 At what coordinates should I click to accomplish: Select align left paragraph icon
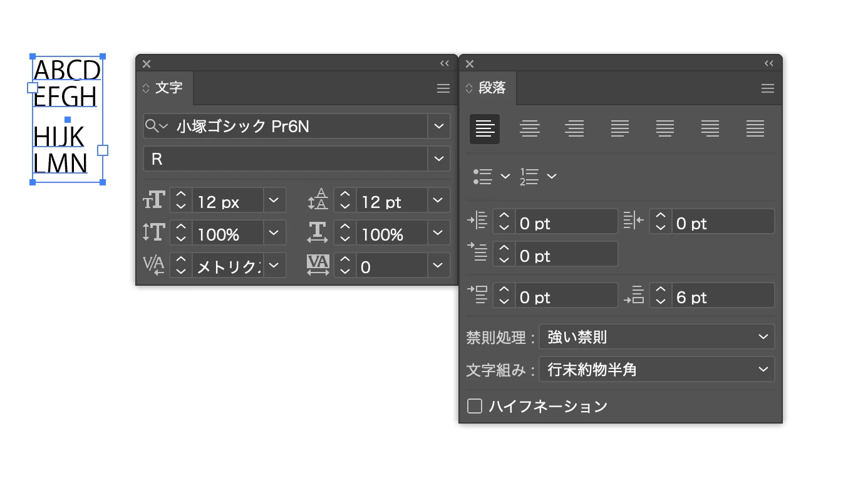tap(485, 128)
